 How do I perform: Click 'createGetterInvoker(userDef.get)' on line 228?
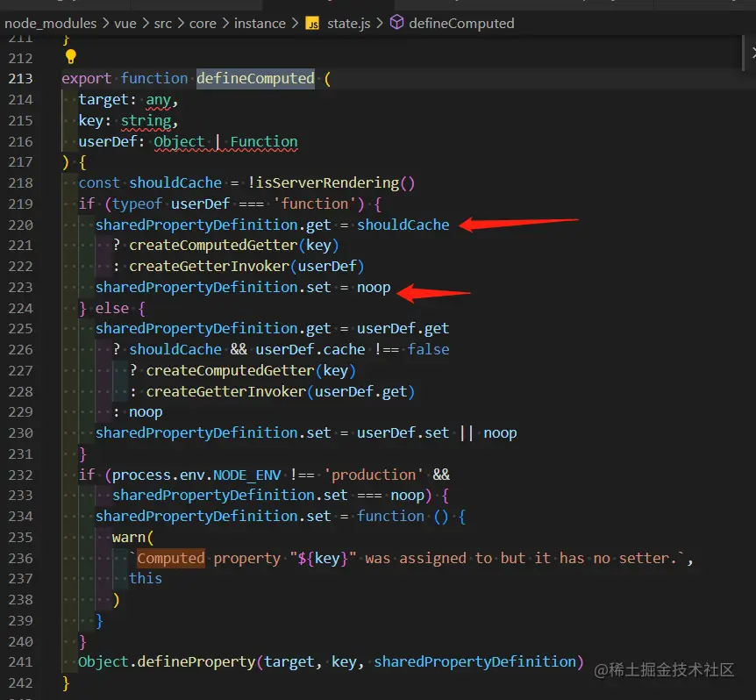[280, 391]
